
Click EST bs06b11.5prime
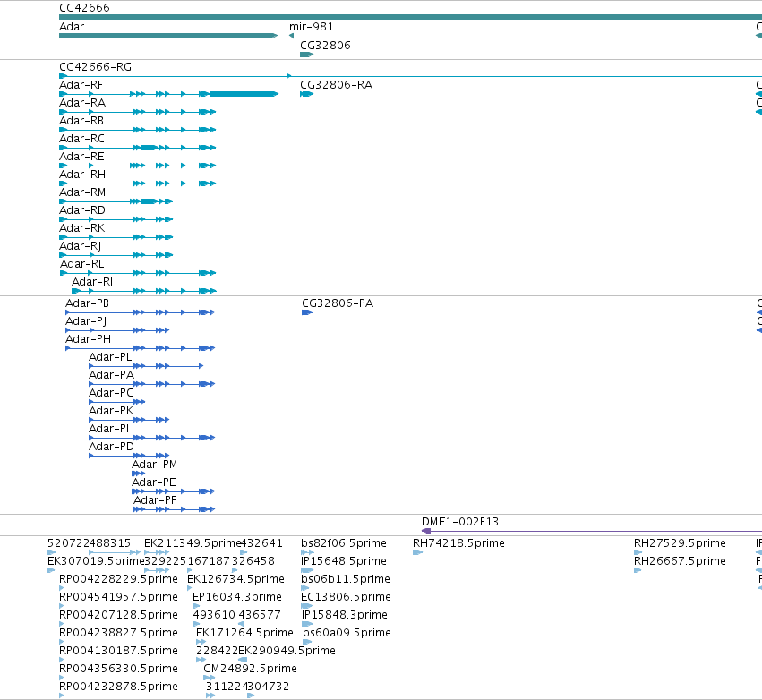(x=346, y=579)
